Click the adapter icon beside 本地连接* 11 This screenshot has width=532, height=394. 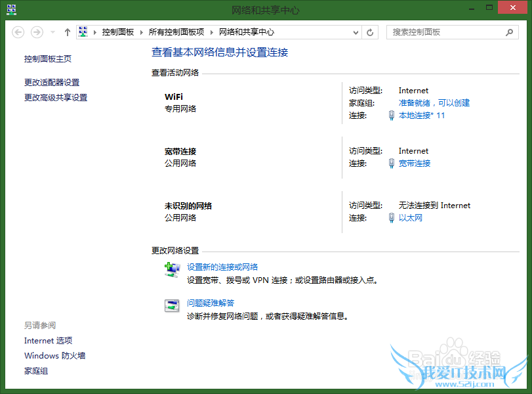[392, 116]
